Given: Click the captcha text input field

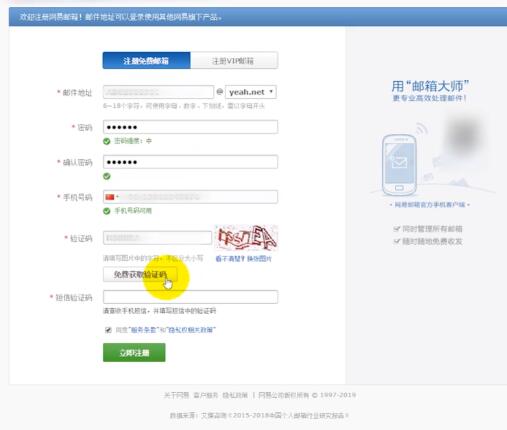Looking at the screenshot, I should pyautogui.click(x=157, y=238).
